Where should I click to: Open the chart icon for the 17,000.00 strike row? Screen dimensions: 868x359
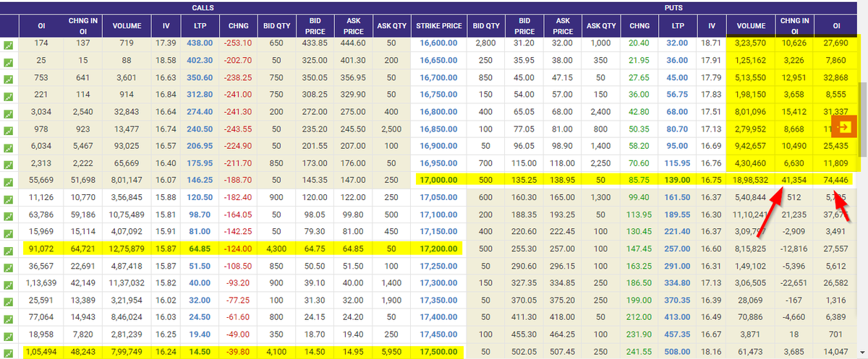(9, 181)
